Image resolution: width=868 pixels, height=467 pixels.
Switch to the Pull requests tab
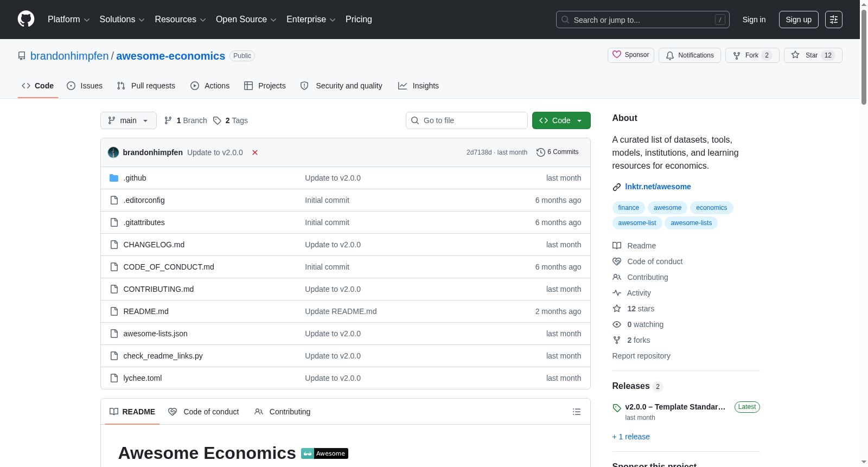coord(146,86)
